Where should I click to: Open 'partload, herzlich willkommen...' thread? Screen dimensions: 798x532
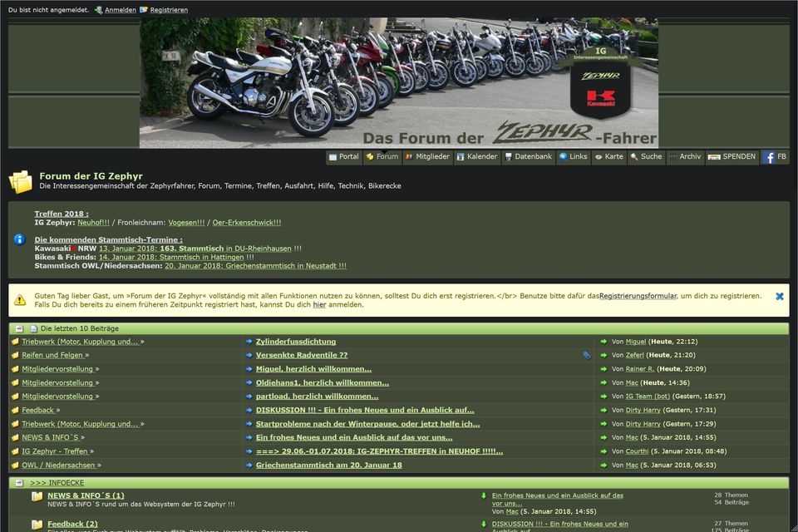317,397
